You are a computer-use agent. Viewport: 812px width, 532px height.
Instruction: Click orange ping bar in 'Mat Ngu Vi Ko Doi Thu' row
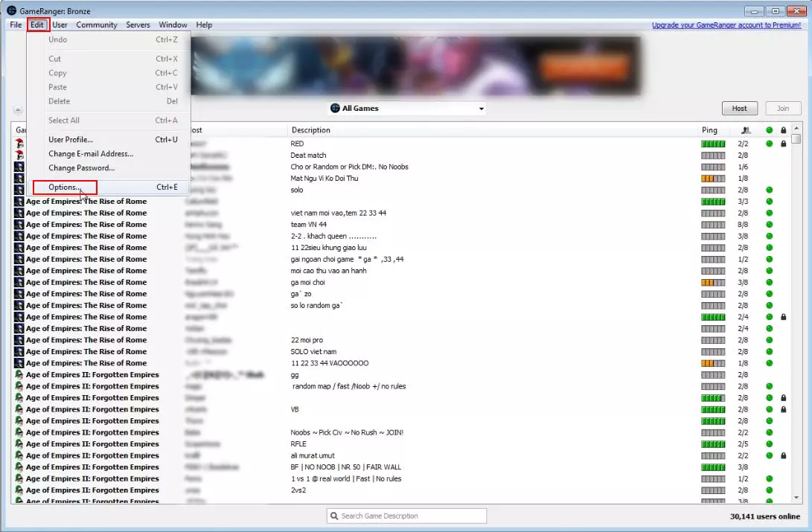pos(713,178)
